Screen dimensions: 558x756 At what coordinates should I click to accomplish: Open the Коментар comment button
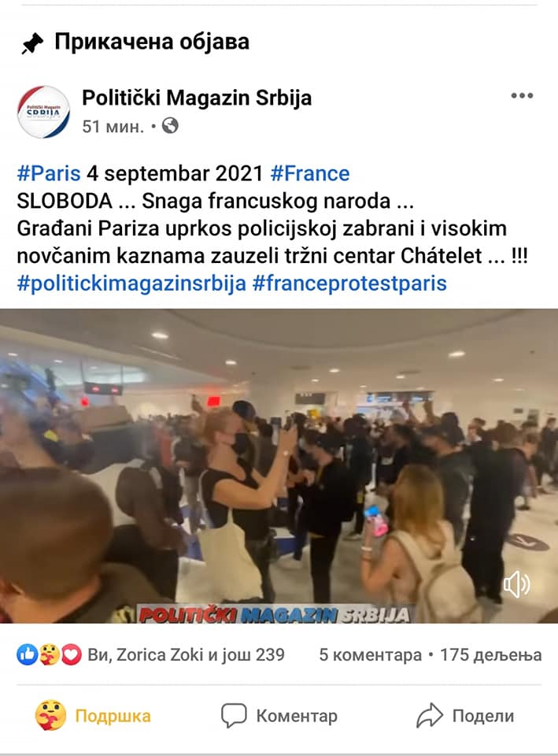(x=279, y=716)
